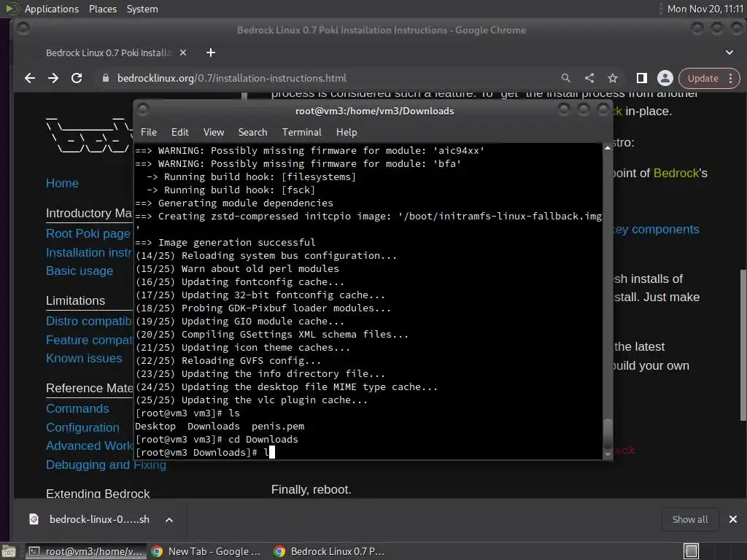Expand options for bedrock-linux download
Screen dimensions: 747x560
point(169,519)
